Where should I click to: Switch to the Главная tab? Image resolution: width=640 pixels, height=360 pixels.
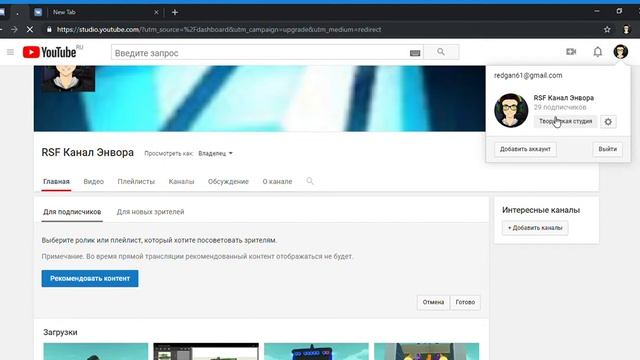pyautogui.click(x=56, y=182)
